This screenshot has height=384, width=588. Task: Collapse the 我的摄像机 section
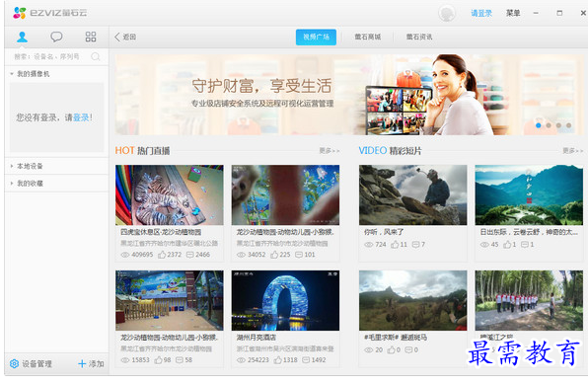click(12, 74)
